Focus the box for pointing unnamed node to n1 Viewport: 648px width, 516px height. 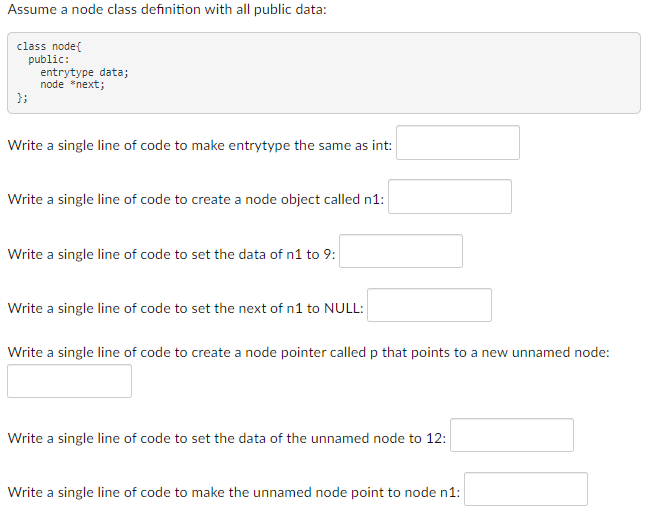click(x=526, y=489)
